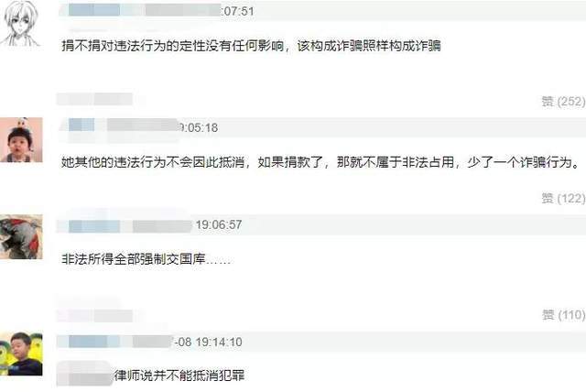The height and width of the screenshot is (392, 586).
Task: Open the anime sketch avatar profile
Action: [20, 25]
